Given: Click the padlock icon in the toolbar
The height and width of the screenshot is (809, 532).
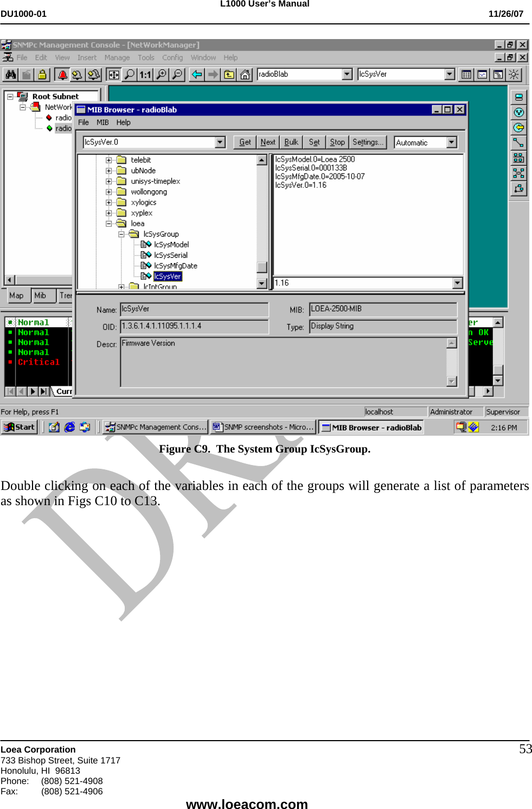Looking at the screenshot, I should pyautogui.click(x=42, y=74).
